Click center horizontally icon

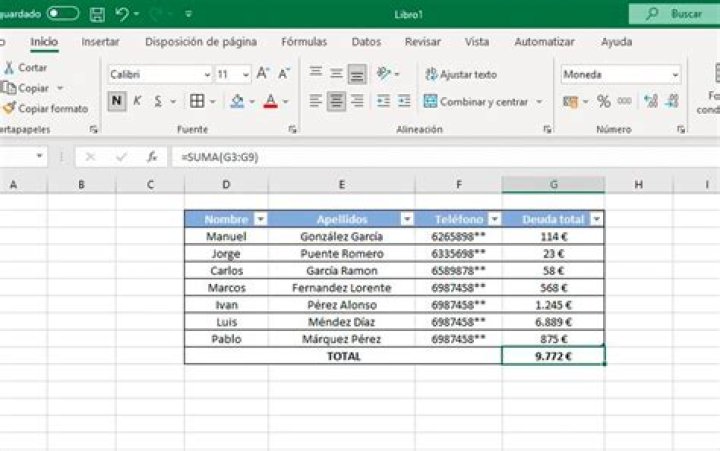pos(336,101)
